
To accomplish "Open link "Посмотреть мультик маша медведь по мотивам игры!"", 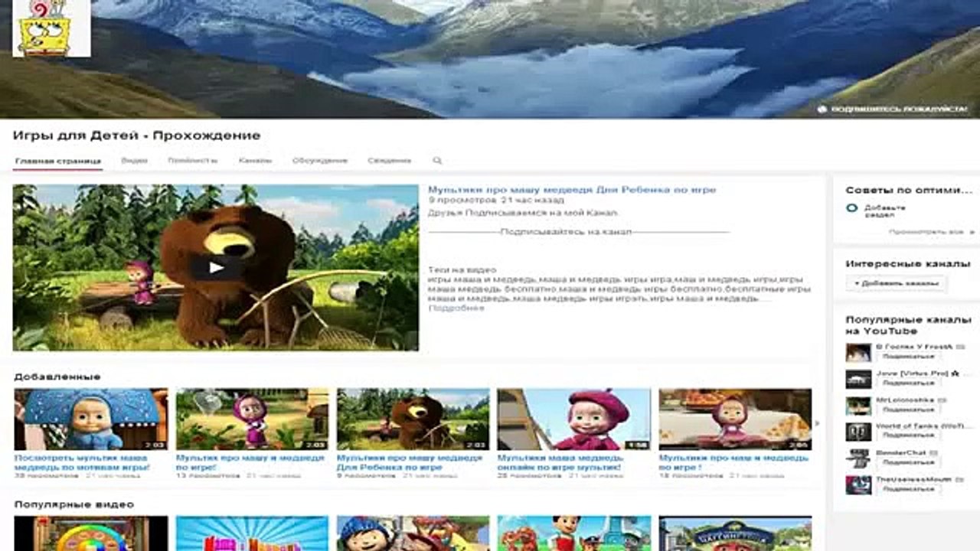I will click(82, 461).
